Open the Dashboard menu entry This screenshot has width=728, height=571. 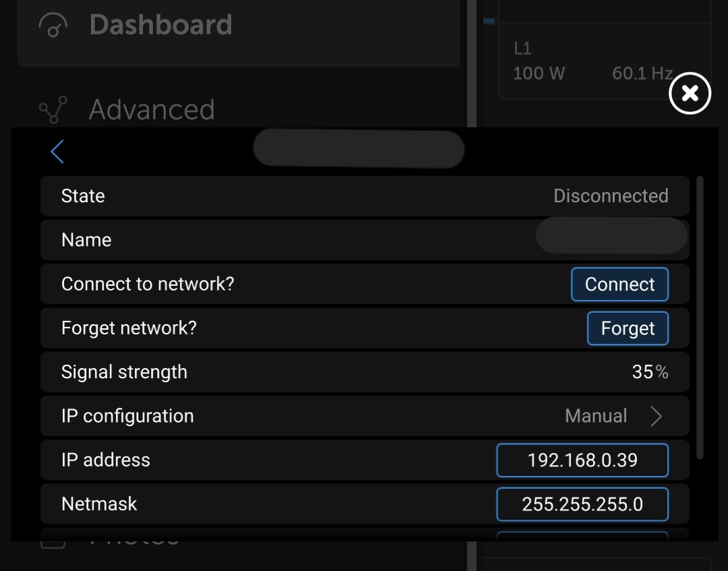click(x=160, y=26)
